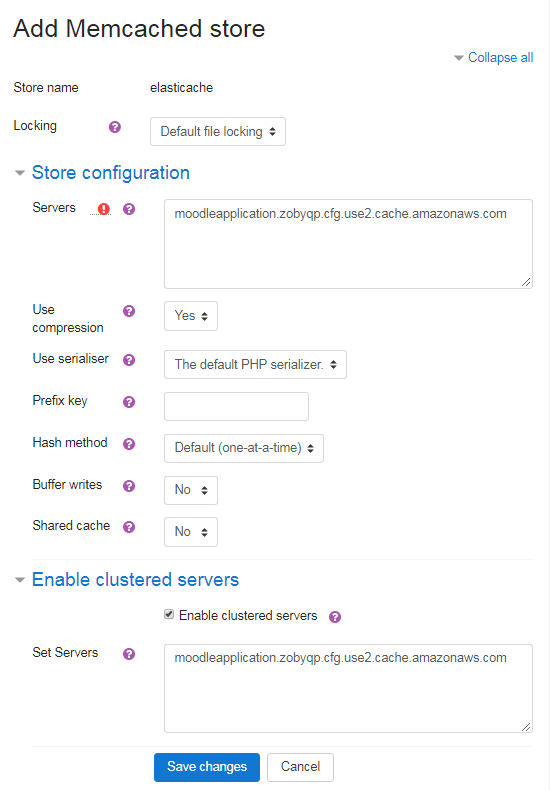Collapse the Enable clustered servers section heading
This screenshot has width=550, height=790.
point(135,580)
